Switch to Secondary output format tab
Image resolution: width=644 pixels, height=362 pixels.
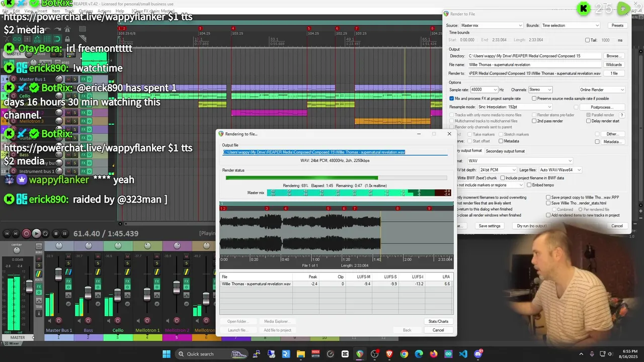(505, 151)
